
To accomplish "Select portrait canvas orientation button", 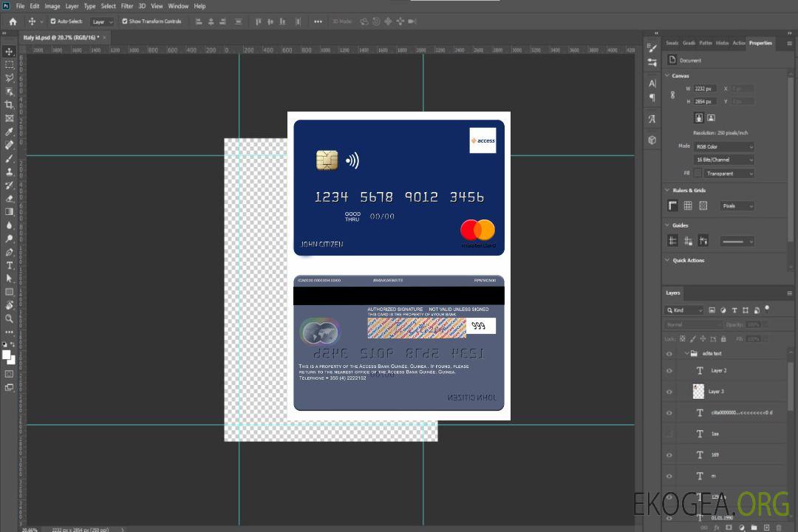I will point(699,118).
